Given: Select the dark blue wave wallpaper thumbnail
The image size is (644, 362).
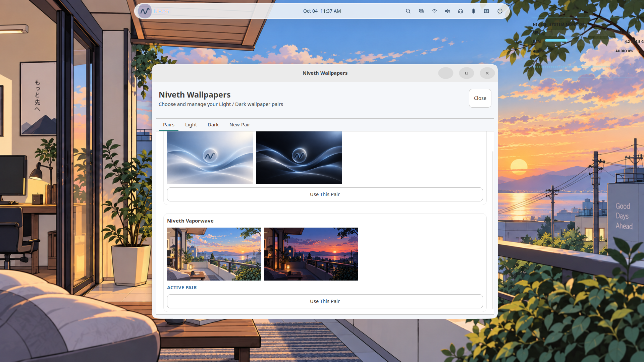Looking at the screenshot, I should click(x=299, y=158).
